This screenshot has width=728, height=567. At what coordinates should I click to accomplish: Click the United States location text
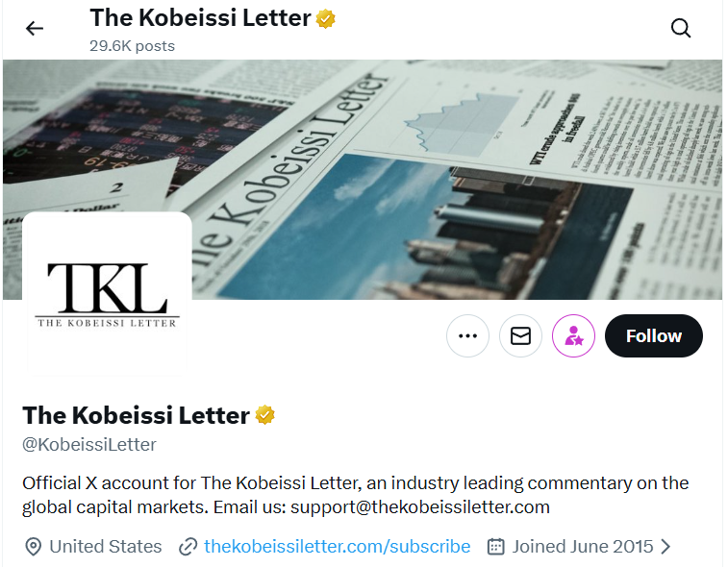(106, 546)
